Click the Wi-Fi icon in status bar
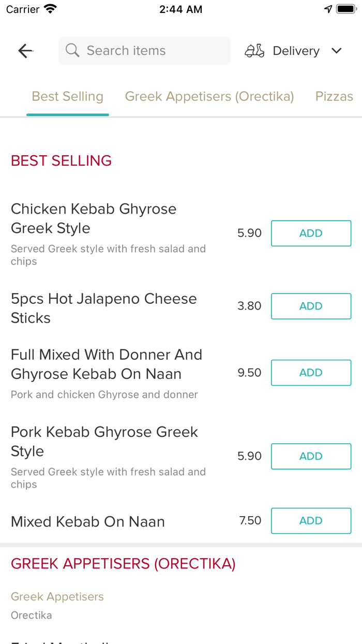Viewport: 362px width, 644px height. (50, 8)
